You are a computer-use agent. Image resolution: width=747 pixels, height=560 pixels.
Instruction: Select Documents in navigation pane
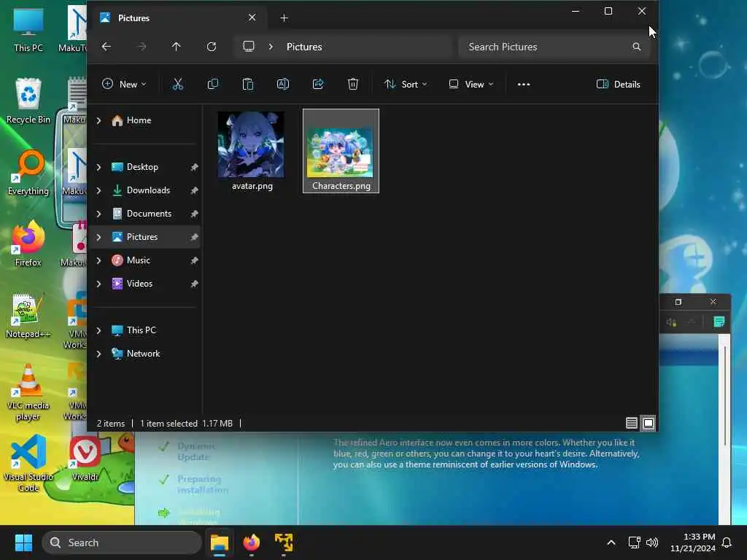[x=149, y=214]
